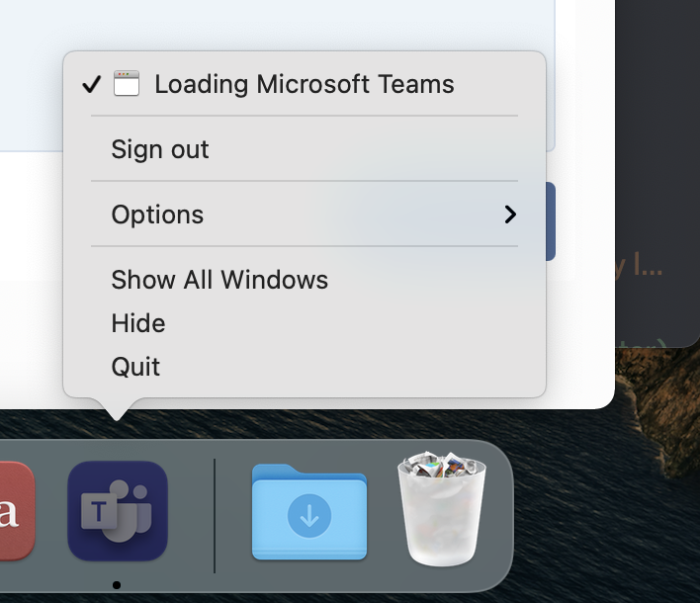
Task: Expand the Options submenu chevron arrow
Action: tap(510, 215)
